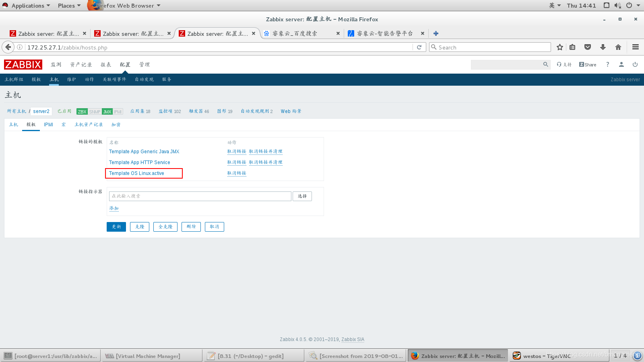Screen dimensions: 644x362
Task: Open Zabbix help question mark
Action: tap(608, 64)
